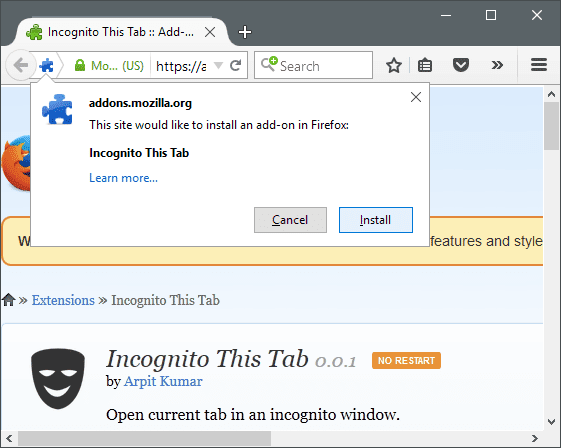This screenshot has height=448, width=561.
Task: Open the search engine magnifier icon
Action: tap(269, 64)
